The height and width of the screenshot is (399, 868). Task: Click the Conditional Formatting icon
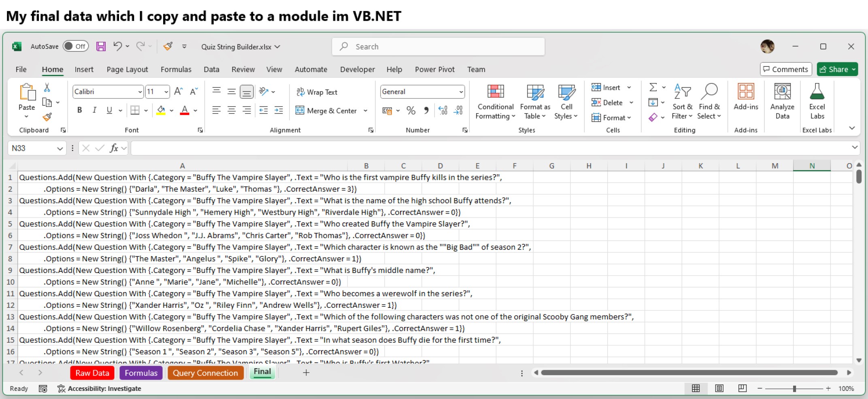coord(495,92)
